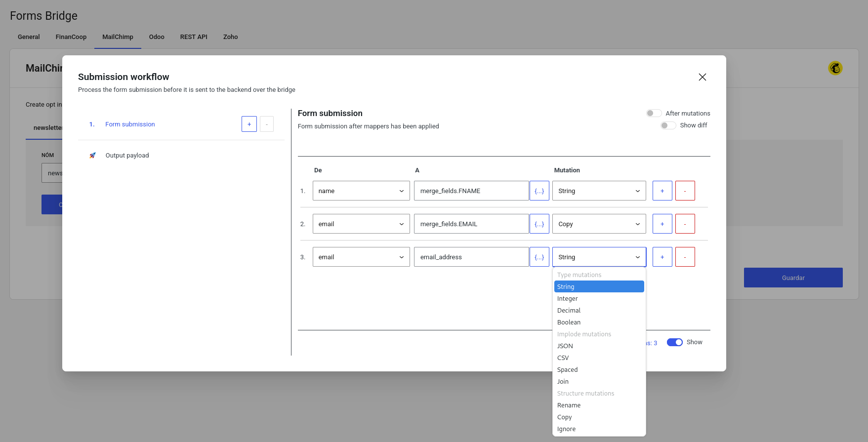
Task: Click the MailChimp logo icon
Action: click(x=835, y=68)
